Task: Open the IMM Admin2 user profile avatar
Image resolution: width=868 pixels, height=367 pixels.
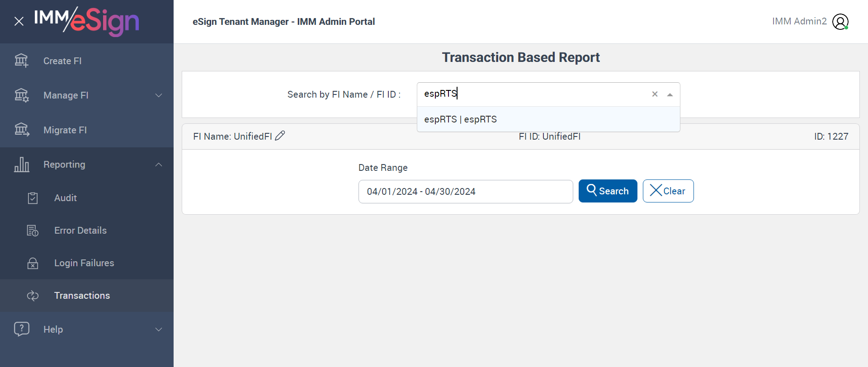Action: pyautogui.click(x=840, y=21)
